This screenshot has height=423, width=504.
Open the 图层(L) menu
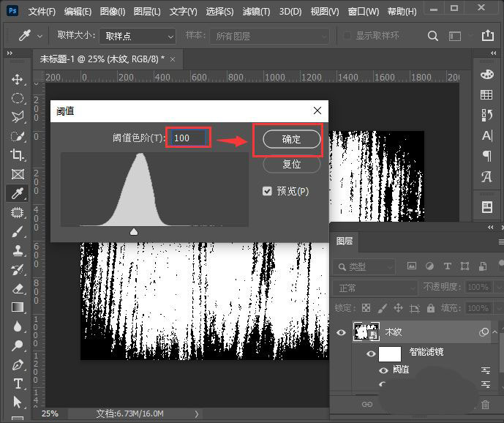pos(147,12)
